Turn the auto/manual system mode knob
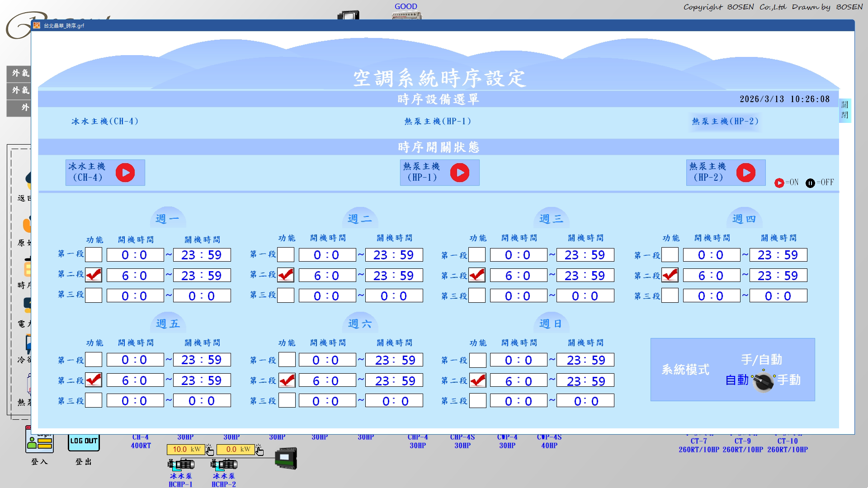 (763, 381)
